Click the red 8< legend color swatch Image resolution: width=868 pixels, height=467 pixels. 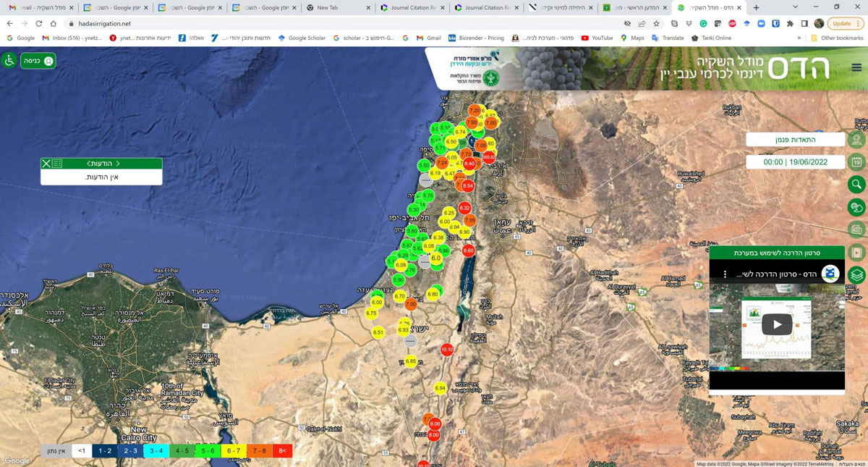(x=282, y=450)
